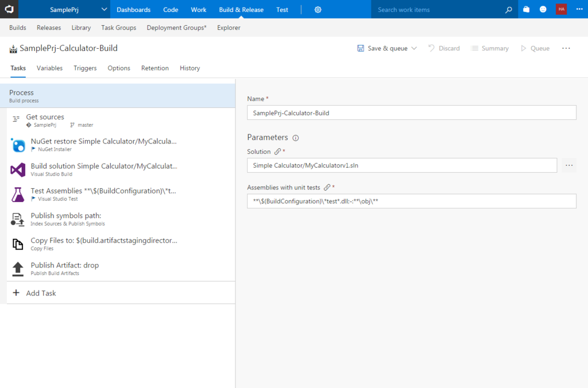
Task: Click the NuGet Installer task icon
Action: tap(18, 145)
